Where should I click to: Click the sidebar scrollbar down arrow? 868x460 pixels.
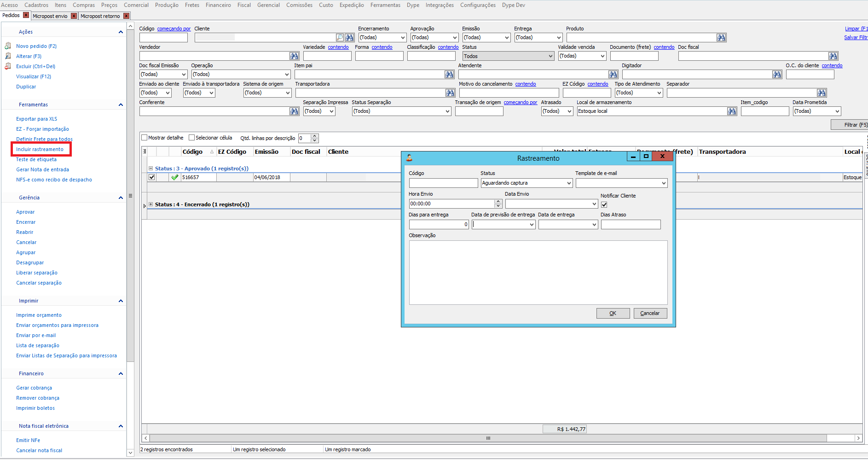point(130,453)
